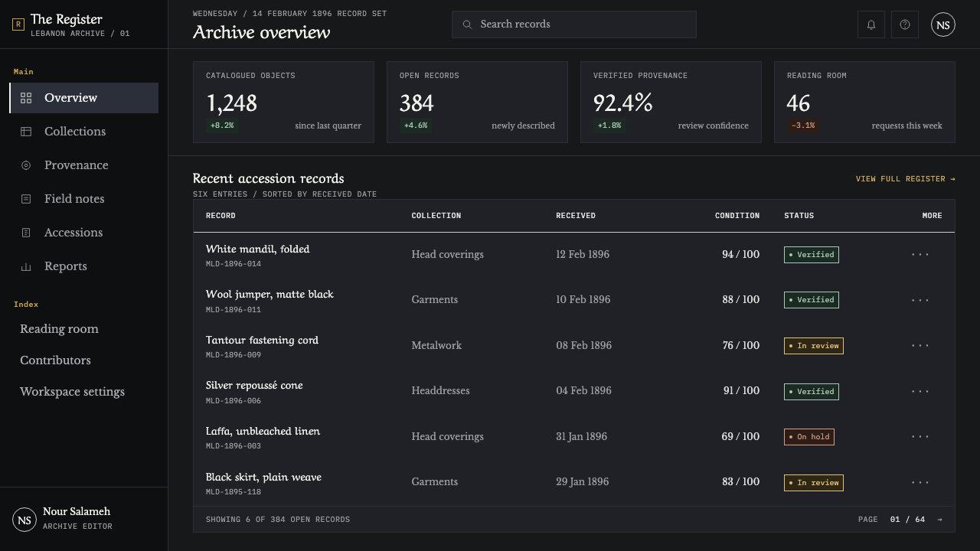
Task: Click Headdresses collection cell
Action: (440, 391)
